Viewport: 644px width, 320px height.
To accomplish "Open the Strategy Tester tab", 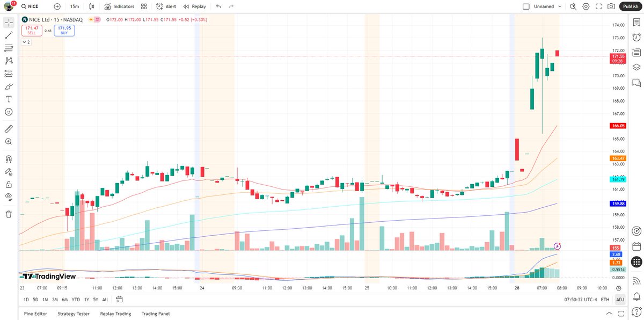I will [74, 314].
